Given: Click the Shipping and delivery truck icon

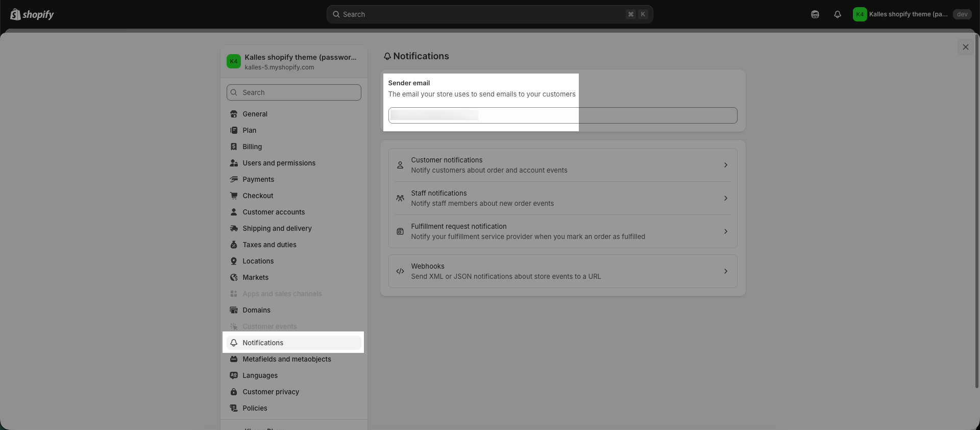Looking at the screenshot, I should click(x=234, y=228).
